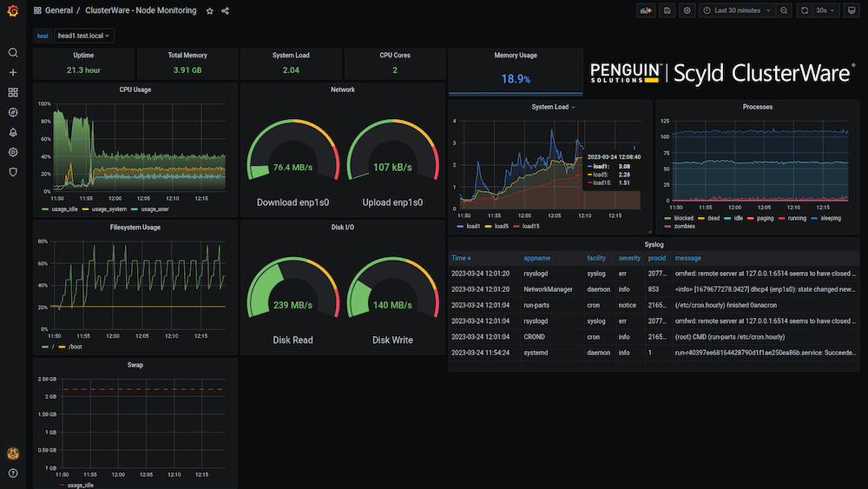Viewport: 868px width, 489px height.
Task: Sort Syslog by Time column
Action: tap(461, 258)
